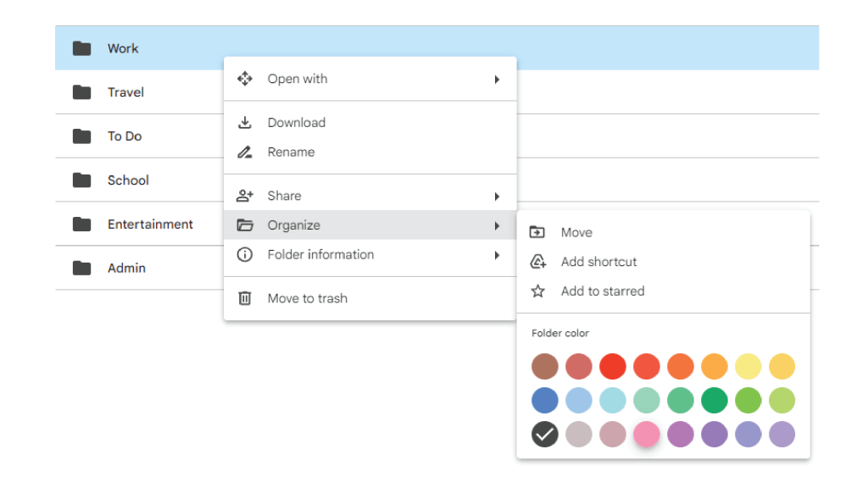Click the Open with move arrows icon

tap(245, 78)
